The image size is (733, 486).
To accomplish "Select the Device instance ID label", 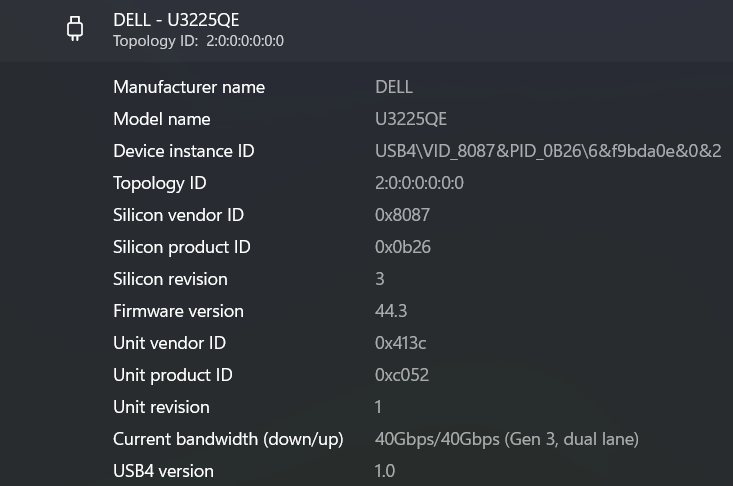I will pos(184,151).
